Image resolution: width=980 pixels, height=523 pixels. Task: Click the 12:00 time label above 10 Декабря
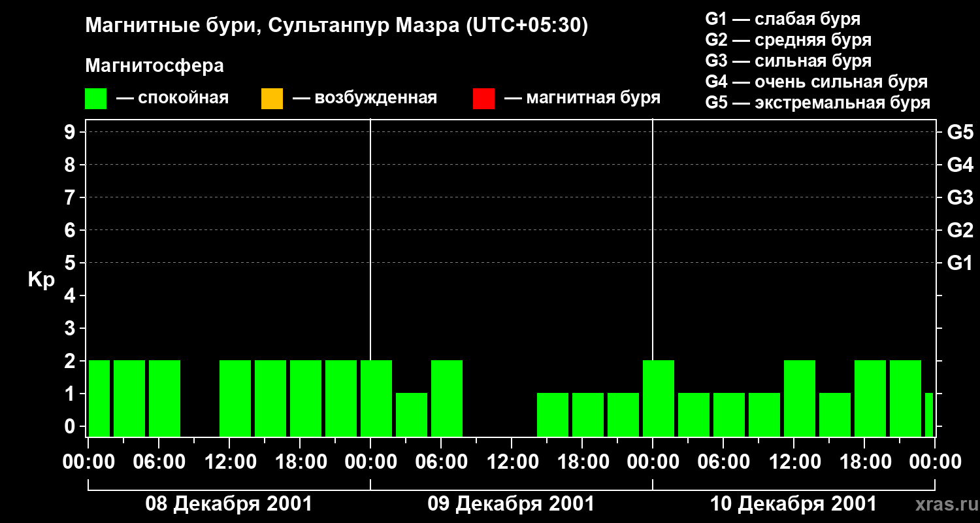[794, 462]
